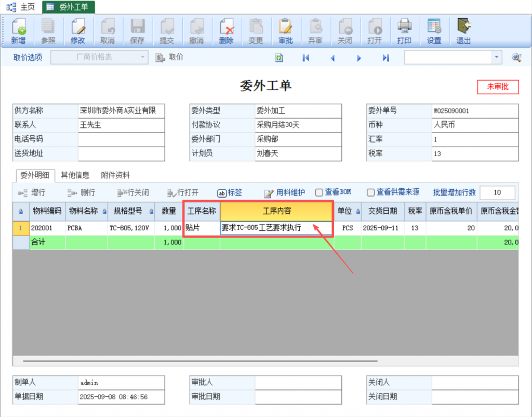The height and width of the screenshot is (417, 532).
Task: Click the 取消 (Cancel) toolbar icon
Action: point(107,31)
